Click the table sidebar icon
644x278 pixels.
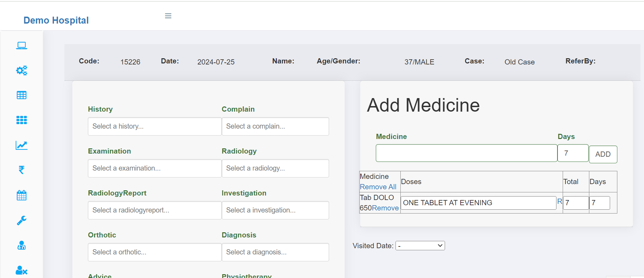click(21, 95)
